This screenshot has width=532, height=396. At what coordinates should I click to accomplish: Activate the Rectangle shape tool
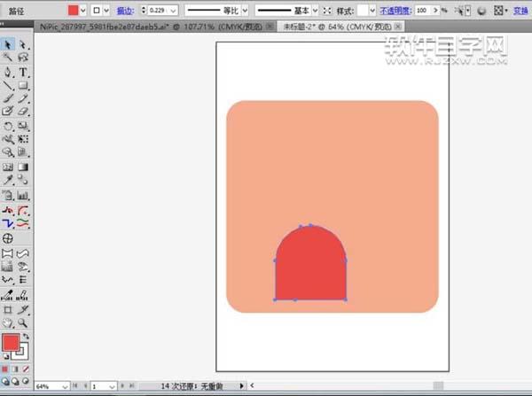click(23, 86)
